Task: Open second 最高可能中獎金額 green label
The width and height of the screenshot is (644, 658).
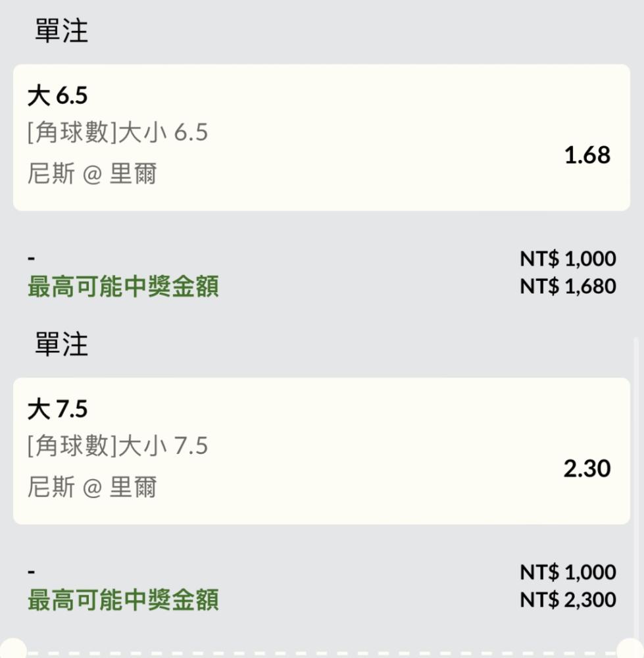Action: [x=123, y=599]
